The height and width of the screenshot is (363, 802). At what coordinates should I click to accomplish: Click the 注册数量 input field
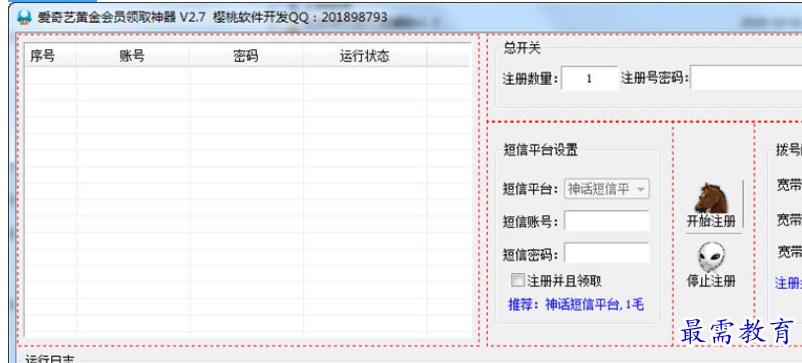point(589,79)
